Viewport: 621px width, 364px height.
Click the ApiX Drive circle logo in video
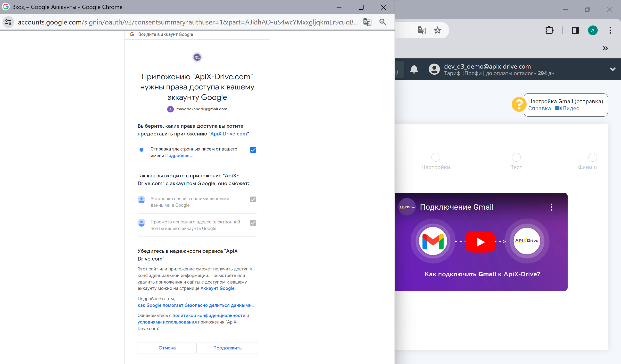point(527,241)
